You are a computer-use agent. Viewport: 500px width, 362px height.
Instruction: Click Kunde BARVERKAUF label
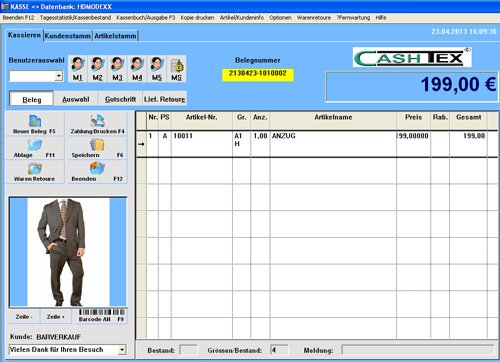45,337
